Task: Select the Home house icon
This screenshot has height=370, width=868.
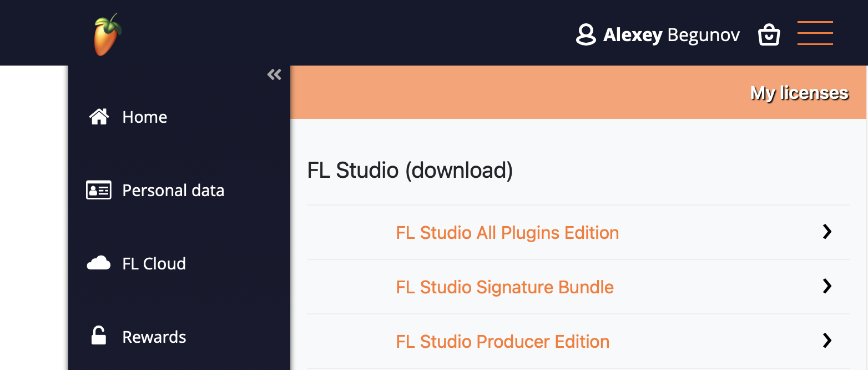Action: [99, 116]
